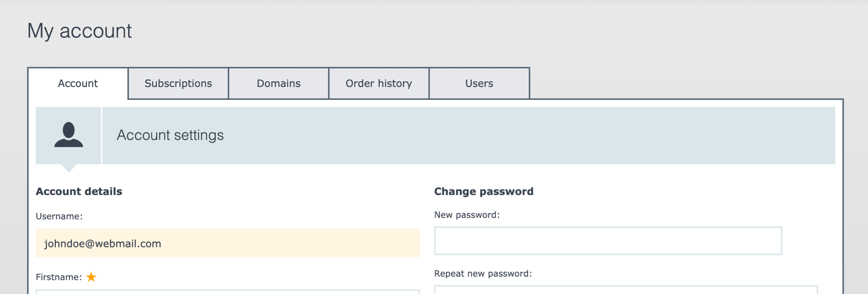This screenshot has height=294, width=868.
Task: Click the Username field showing johndoe@webmail.com
Action: [227, 243]
